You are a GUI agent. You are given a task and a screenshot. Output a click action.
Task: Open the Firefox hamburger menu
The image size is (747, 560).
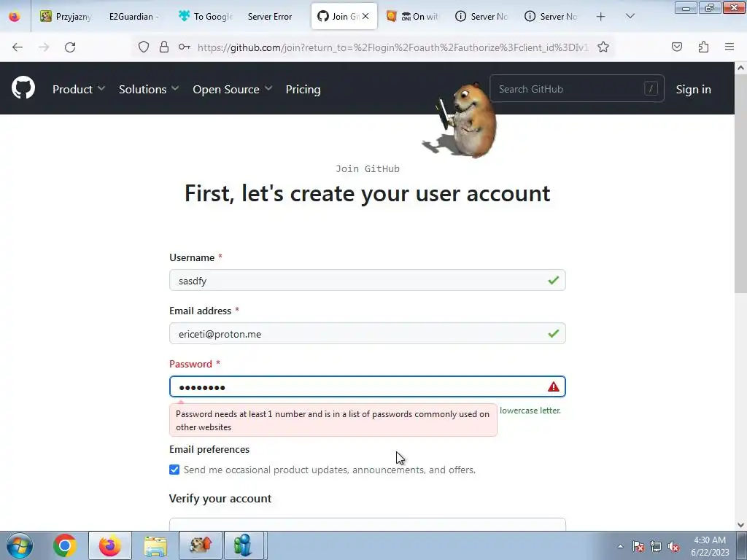click(729, 47)
